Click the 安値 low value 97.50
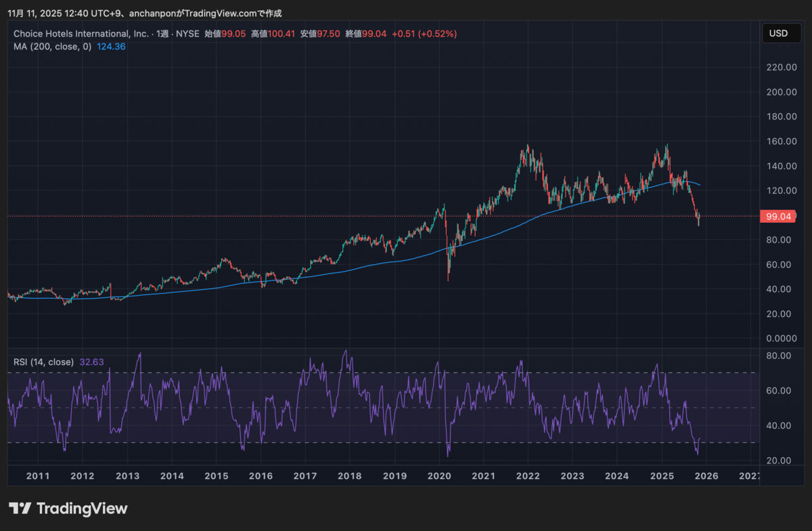Screen dimensions: 812x531 [x=330, y=33]
